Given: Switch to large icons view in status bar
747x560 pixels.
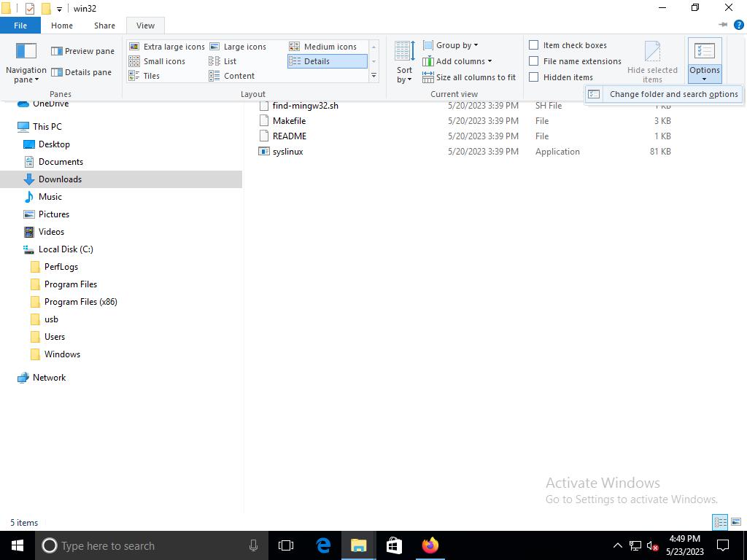Looking at the screenshot, I should click(736, 522).
